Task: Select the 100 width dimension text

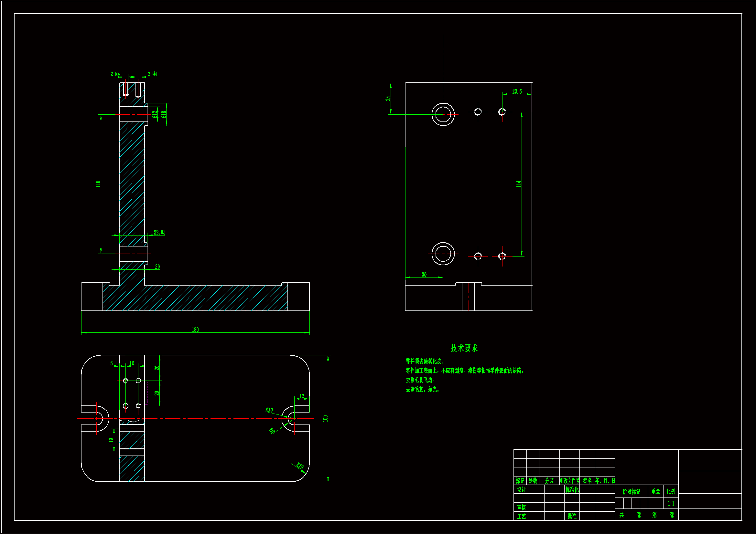Action: 325,419
